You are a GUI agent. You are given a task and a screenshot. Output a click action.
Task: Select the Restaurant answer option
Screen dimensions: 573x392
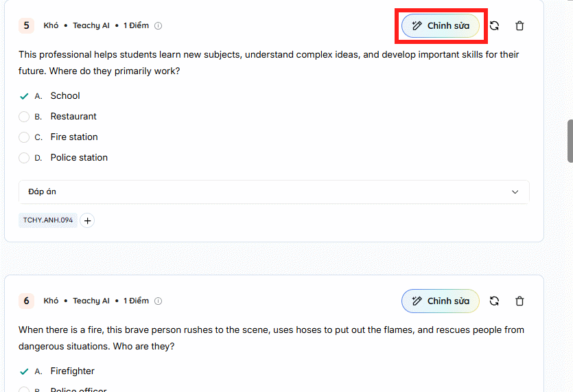pyautogui.click(x=24, y=117)
